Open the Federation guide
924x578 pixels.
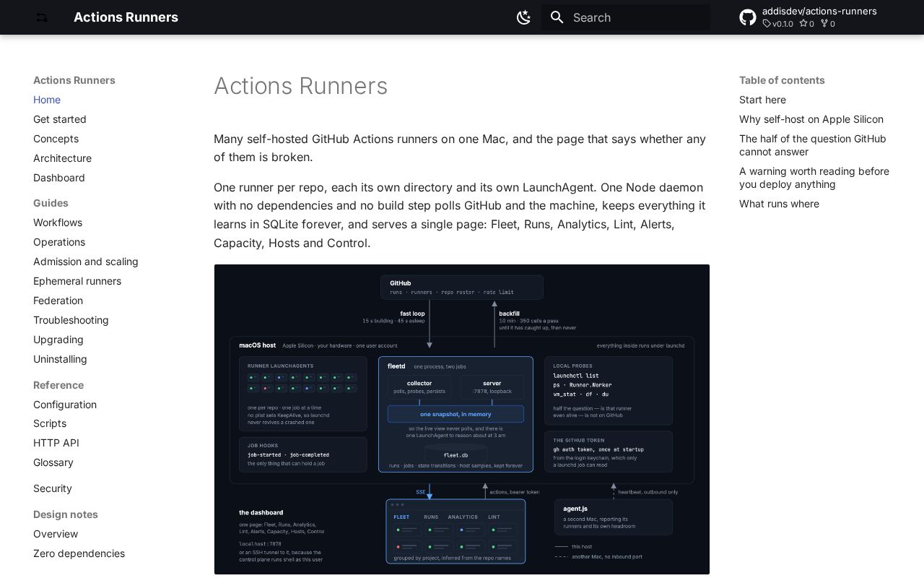[x=58, y=301]
